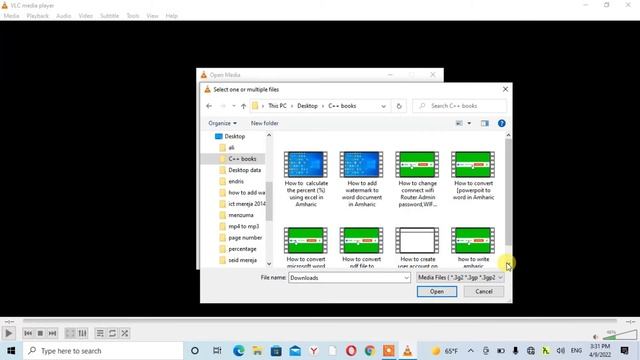Click next media button in VLC
Image resolution: width=640 pixels, height=360 pixels.
point(52,333)
